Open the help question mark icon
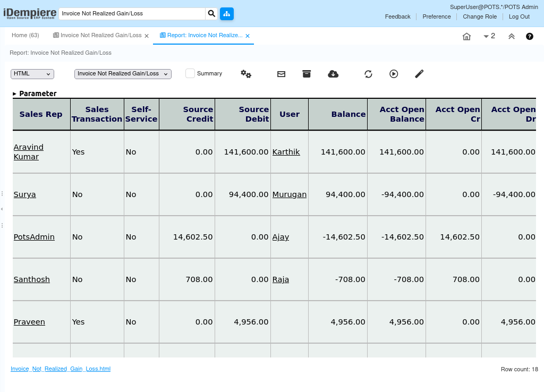 coord(530,36)
